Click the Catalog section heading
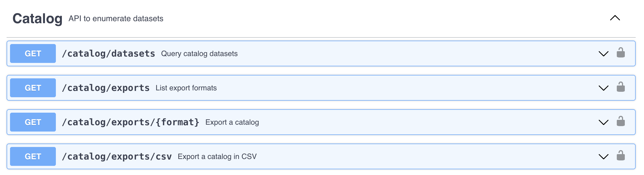Image resolution: width=644 pixels, height=175 pixels. pos(38,19)
